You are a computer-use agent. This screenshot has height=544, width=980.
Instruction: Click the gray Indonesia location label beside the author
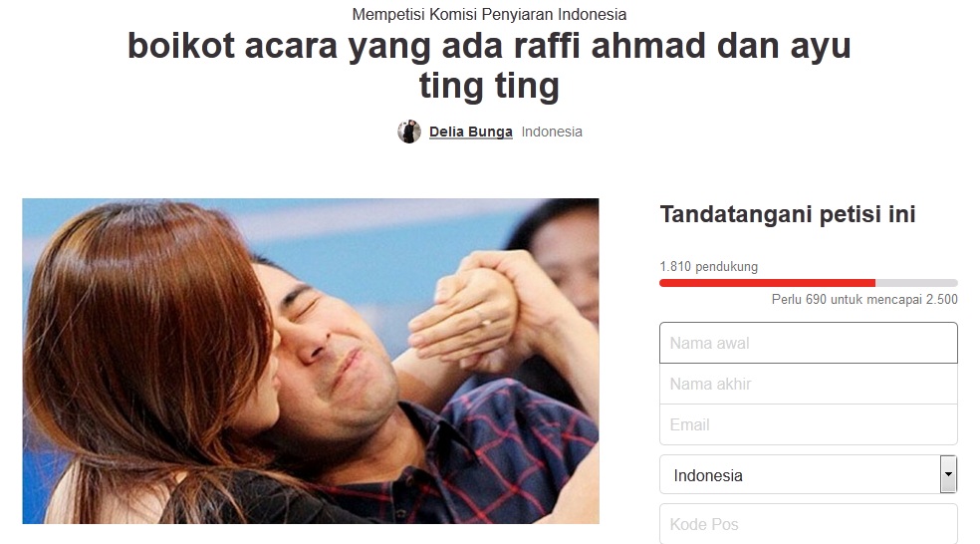tap(552, 132)
